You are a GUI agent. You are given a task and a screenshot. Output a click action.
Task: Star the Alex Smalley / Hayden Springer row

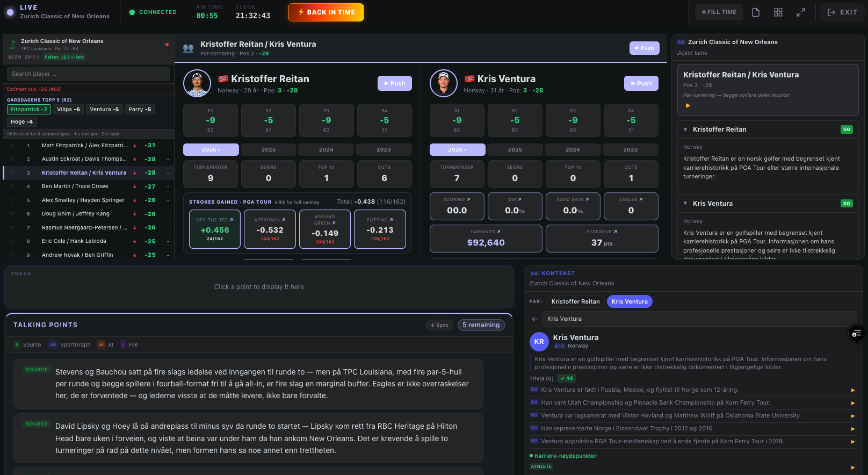pyautogui.click(x=12, y=200)
